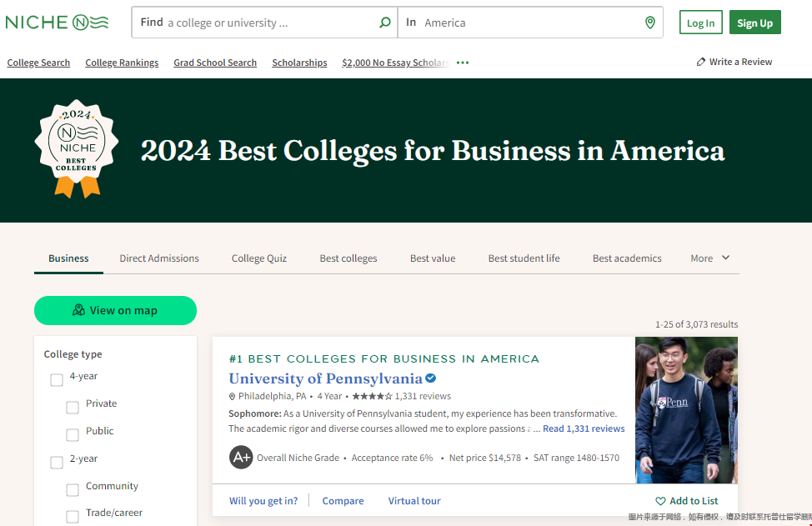
Task: Select the Business tab
Action: coord(68,258)
